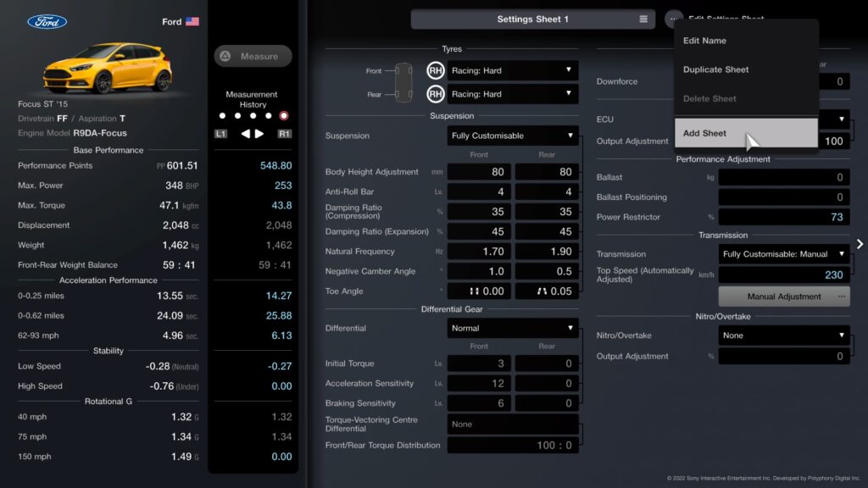Go to previous measurement with left arrow
Screen dimensions: 868x488
pyautogui.click(x=245, y=133)
